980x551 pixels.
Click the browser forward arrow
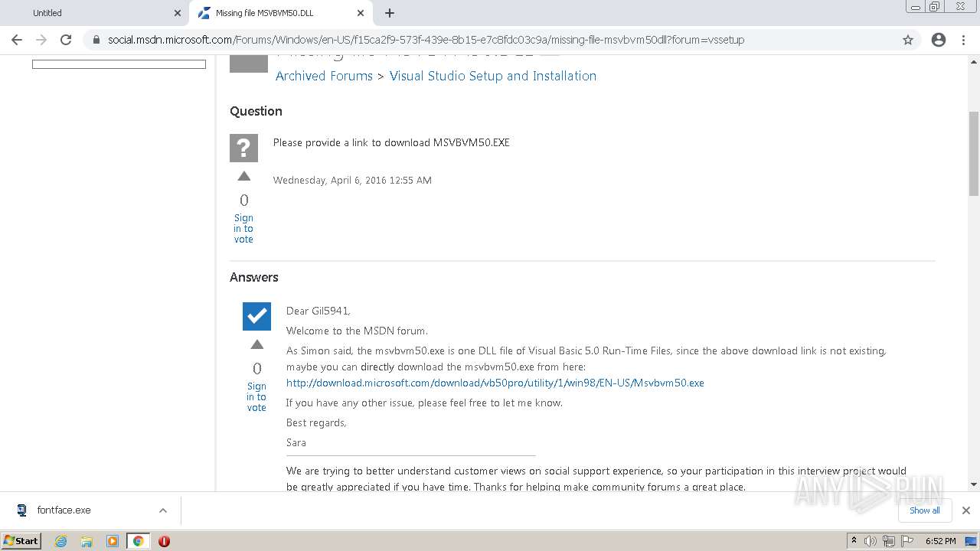(x=41, y=40)
